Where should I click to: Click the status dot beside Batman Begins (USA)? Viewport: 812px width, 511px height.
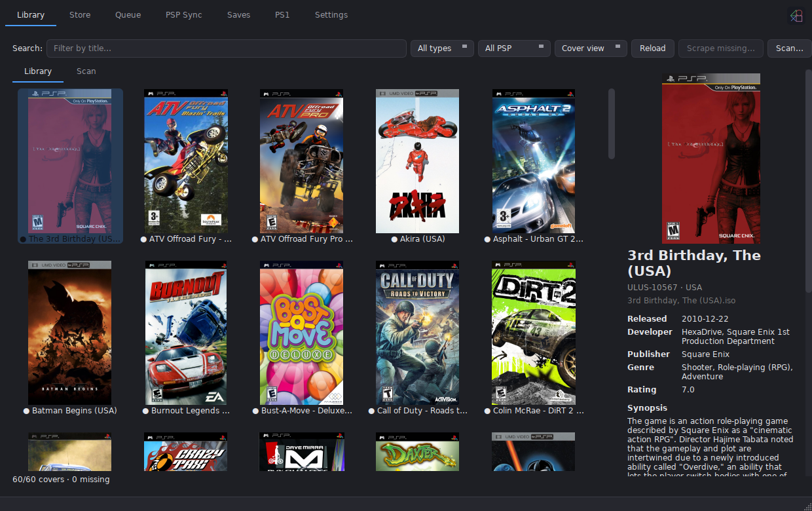(x=27, y=411)
